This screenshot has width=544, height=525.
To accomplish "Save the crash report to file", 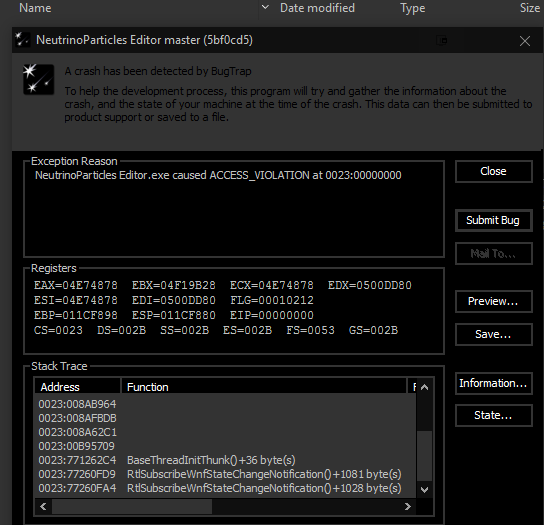I will [x=493, y=334].
